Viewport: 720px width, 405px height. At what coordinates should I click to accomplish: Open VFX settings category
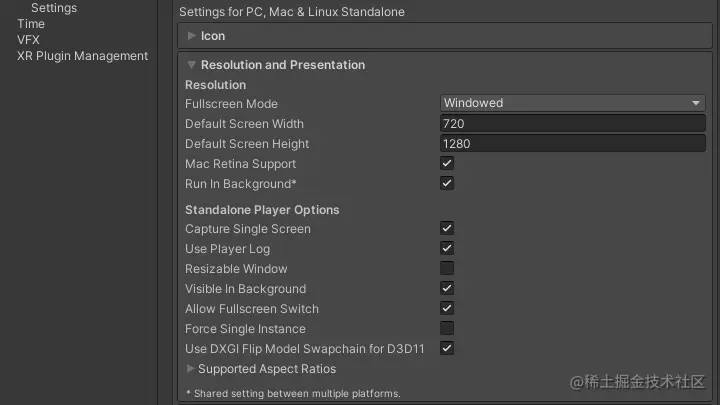pos(29,40)
